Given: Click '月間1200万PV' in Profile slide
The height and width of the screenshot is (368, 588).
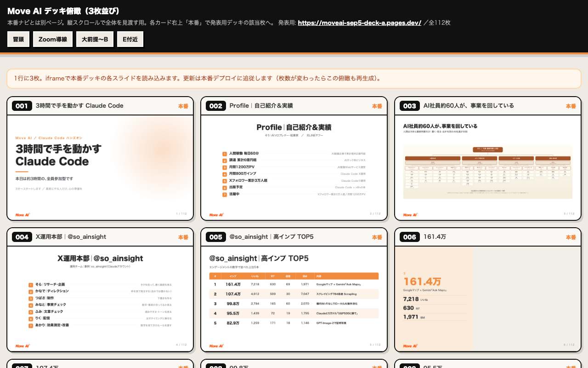Looking at the screenshot, I should (242, 167).
